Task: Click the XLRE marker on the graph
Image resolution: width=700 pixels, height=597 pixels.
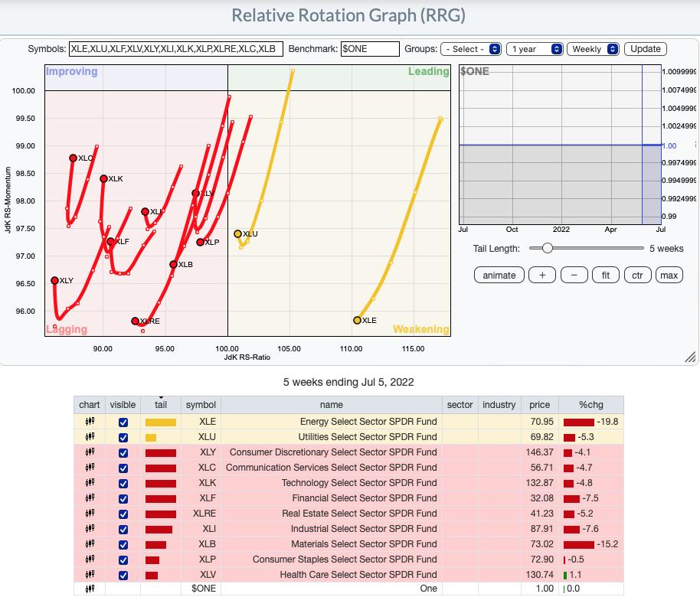Action: click(136, 321)
